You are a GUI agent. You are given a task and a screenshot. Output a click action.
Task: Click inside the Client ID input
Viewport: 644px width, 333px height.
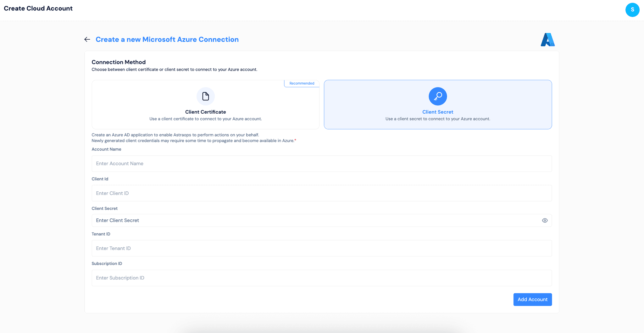[x=322, y=193]
